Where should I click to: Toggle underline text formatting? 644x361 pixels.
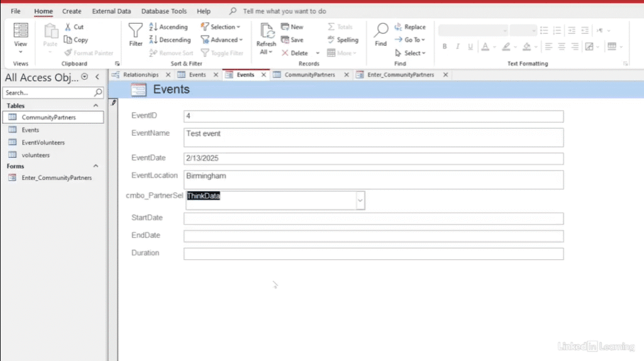[x=470, y=47]
